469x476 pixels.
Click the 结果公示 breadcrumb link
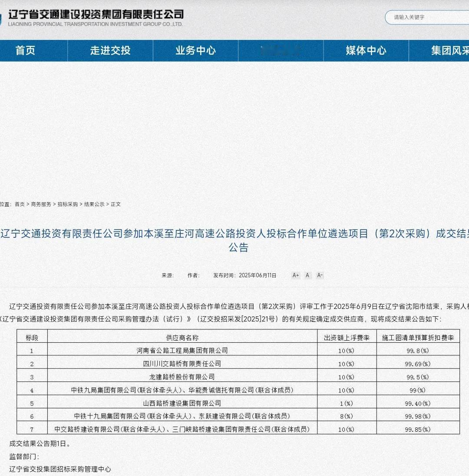tap(94, 204)
